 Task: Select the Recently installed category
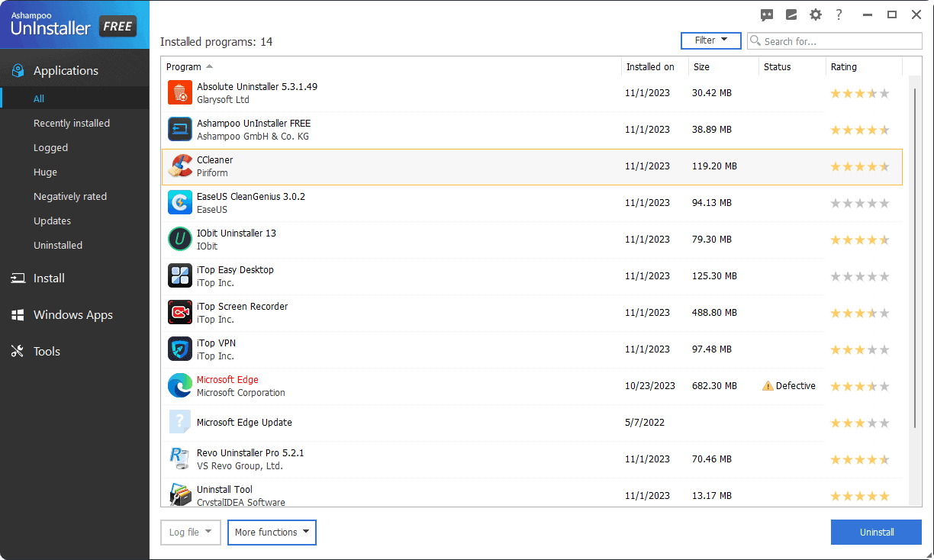[x=72, y=123]
